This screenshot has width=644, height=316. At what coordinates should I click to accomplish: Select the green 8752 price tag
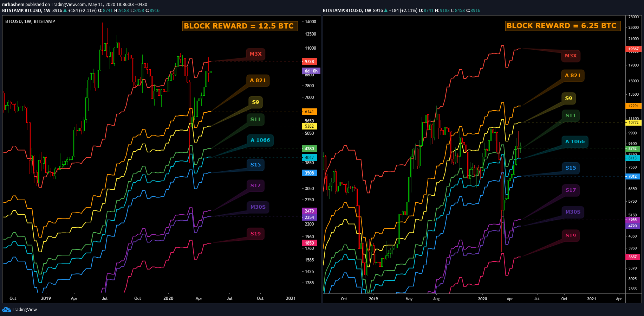point(633,149)
